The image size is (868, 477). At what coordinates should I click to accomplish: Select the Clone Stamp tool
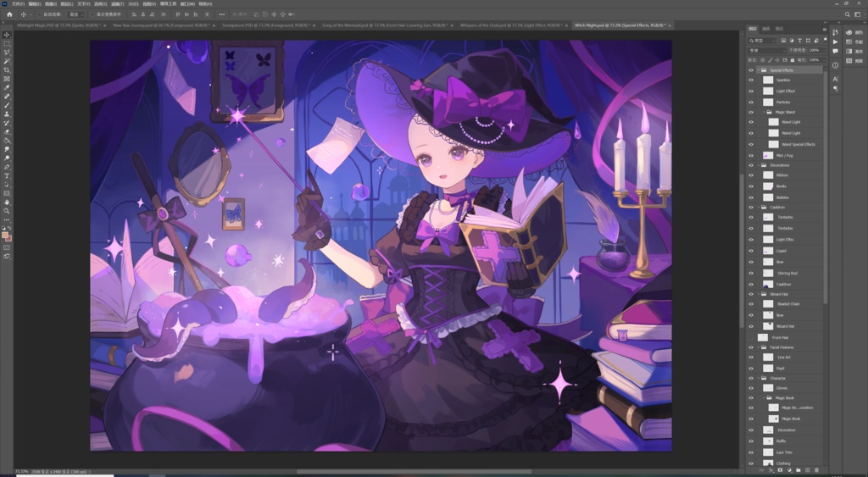pos(7,114)
